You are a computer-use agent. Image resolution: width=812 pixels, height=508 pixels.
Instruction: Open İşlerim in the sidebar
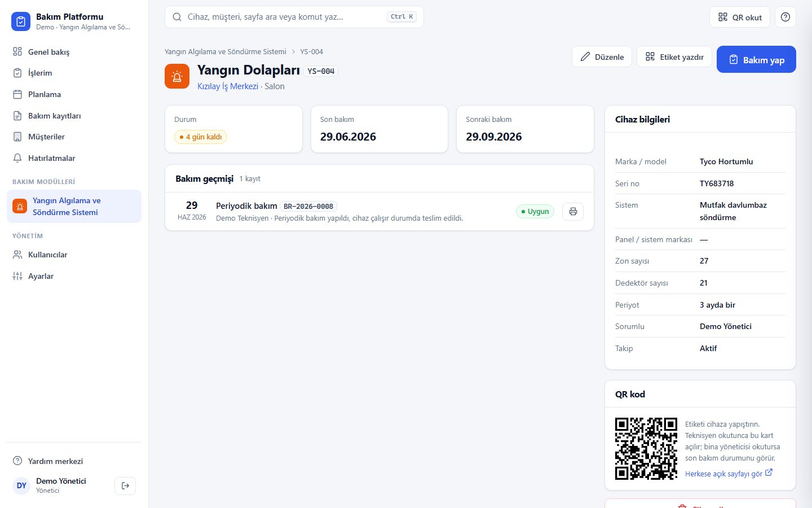click(x=74, y=73)
